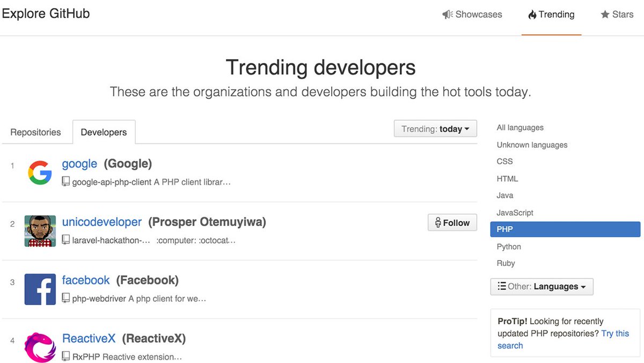Open the unicodeveloper profile link

102,222
